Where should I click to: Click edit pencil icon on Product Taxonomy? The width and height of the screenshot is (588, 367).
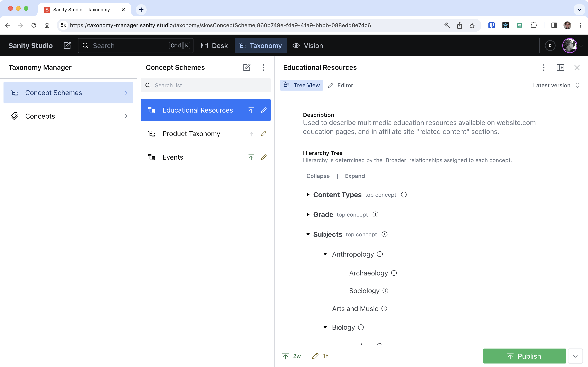pyautogui.click(x=264, y=134)
